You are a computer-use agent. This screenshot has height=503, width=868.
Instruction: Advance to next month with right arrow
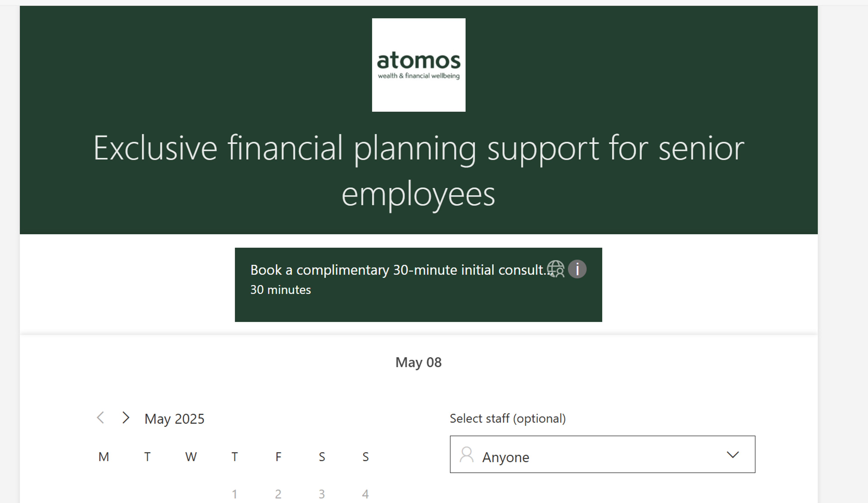point(126,418)
